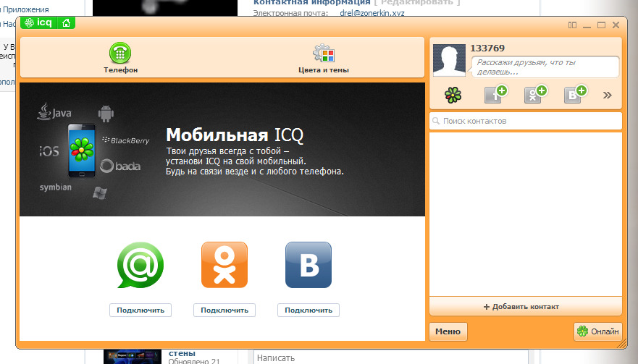This screenshot has width=638, height=364.
Task: Click the 133769 account number
Action: [x=487, y=48]
